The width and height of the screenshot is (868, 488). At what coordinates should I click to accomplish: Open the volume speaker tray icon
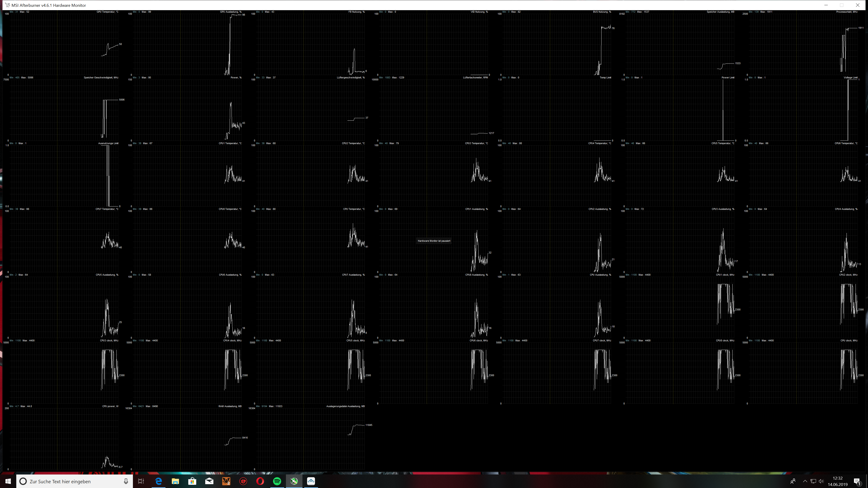[x=821, y=481]
